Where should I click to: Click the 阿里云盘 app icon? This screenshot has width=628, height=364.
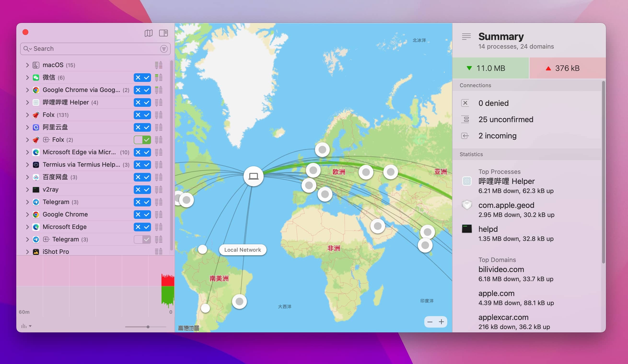point(36,127)
